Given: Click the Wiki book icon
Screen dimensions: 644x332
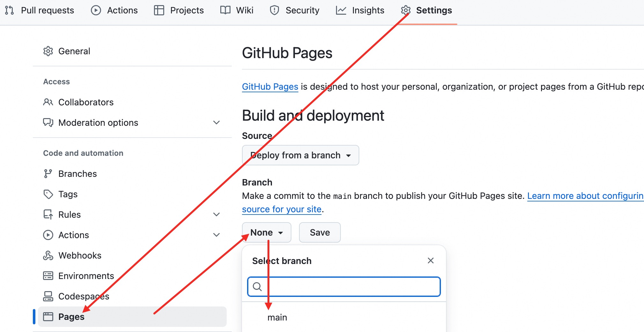Looking at the screenshot, I should pyautogui.click(x=225, y=11).
